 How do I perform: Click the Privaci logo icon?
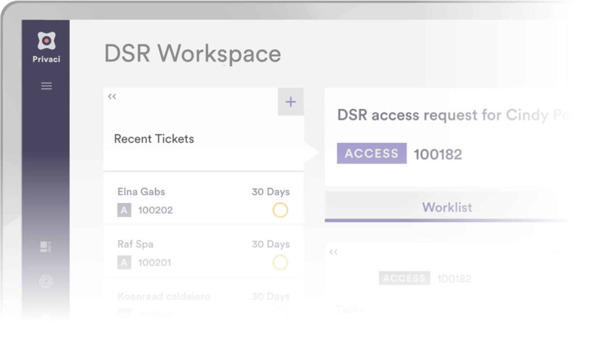(x=46, y=41)
